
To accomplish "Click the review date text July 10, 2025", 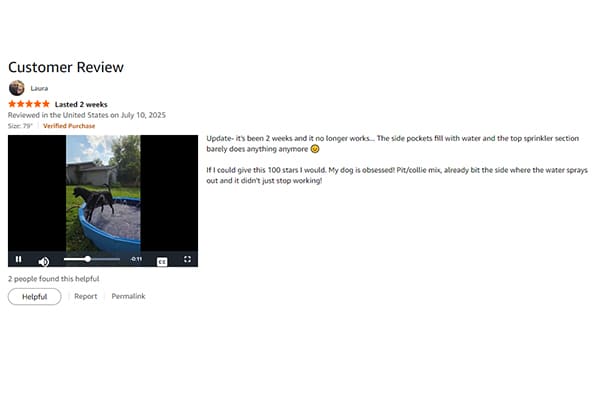I will pyautogui.click(x=143, y=115).
